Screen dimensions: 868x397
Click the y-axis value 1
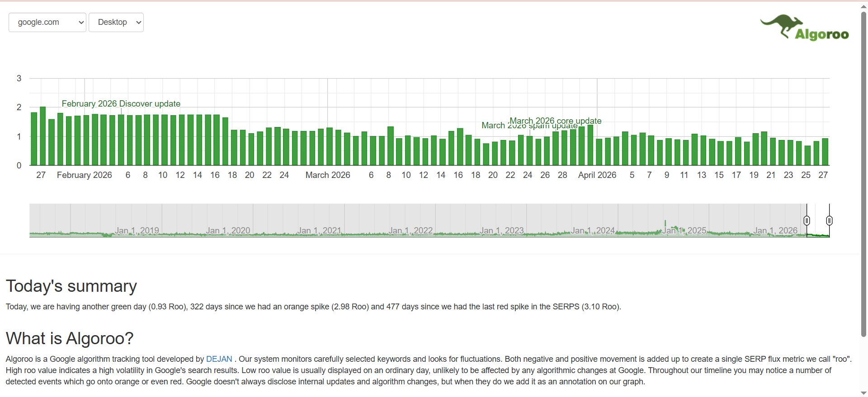19,136
